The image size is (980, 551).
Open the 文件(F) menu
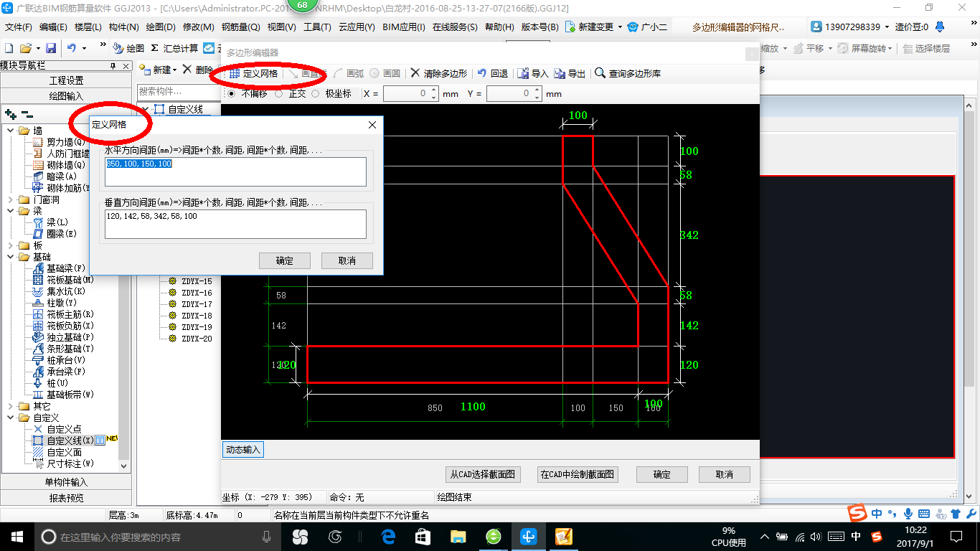[x=19, y=27]
